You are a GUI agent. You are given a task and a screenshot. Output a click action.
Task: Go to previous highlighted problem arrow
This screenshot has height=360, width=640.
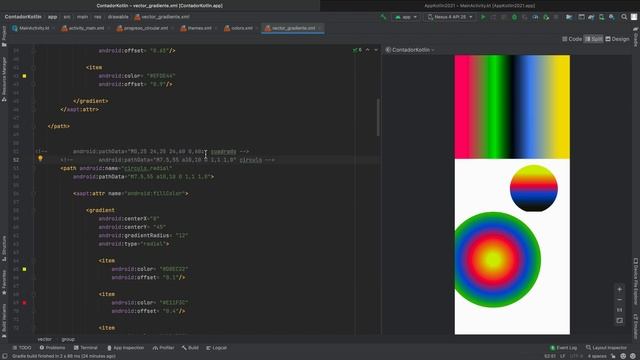coord(367,50)
